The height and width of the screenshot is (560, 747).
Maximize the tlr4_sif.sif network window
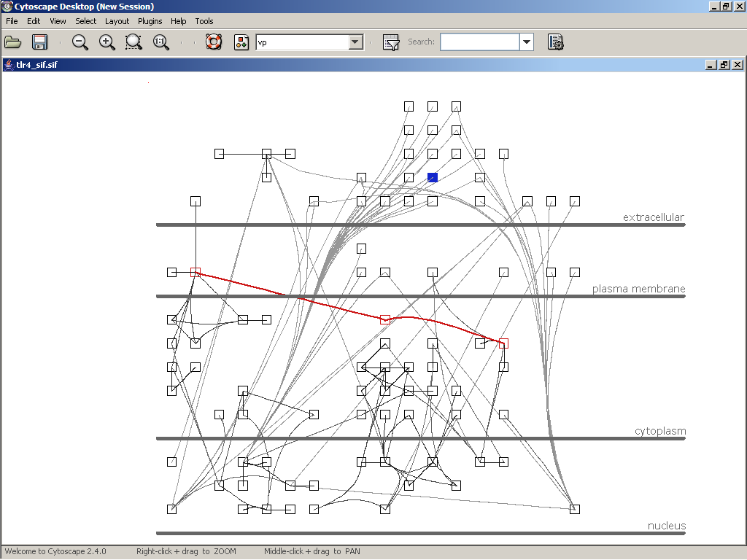tap(724, 65)
